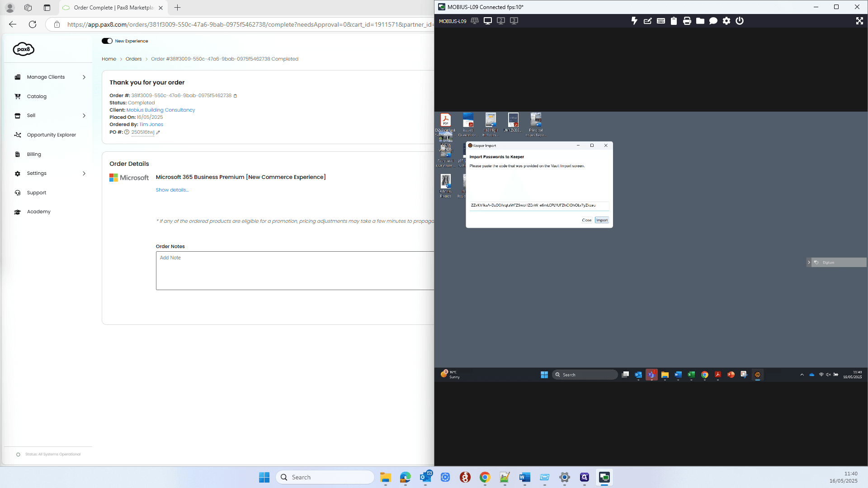Select the Balcony Photos desktop file

446,186
